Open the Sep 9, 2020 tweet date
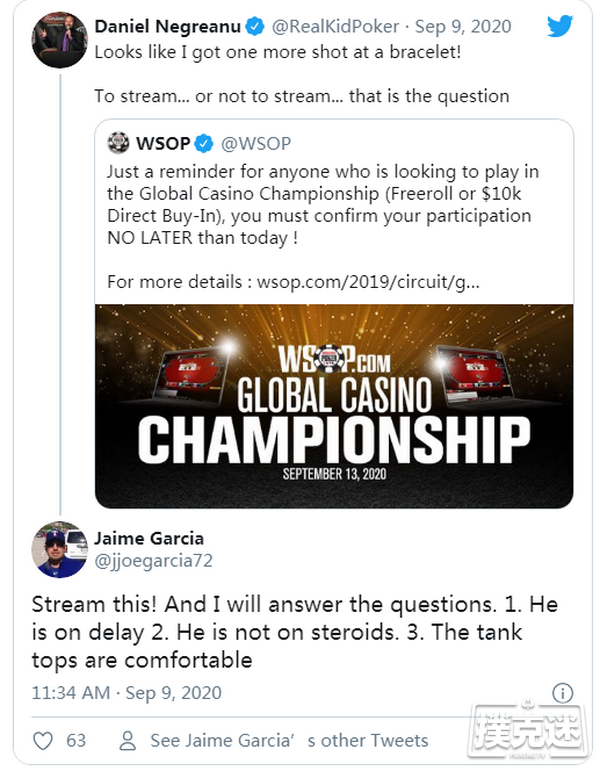The height and width of the screenshot is (771, 600). 466,25
